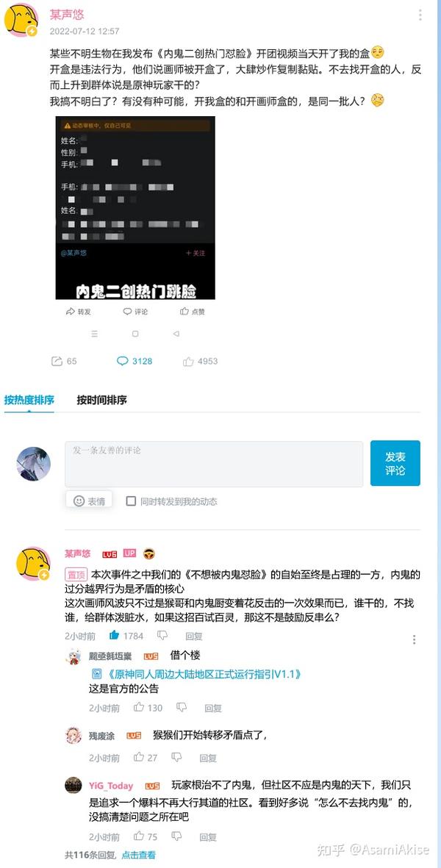Click 点击查看 to expand 116 replies
The height and width of the screenshot is (868, 441).
pos(138,855)
